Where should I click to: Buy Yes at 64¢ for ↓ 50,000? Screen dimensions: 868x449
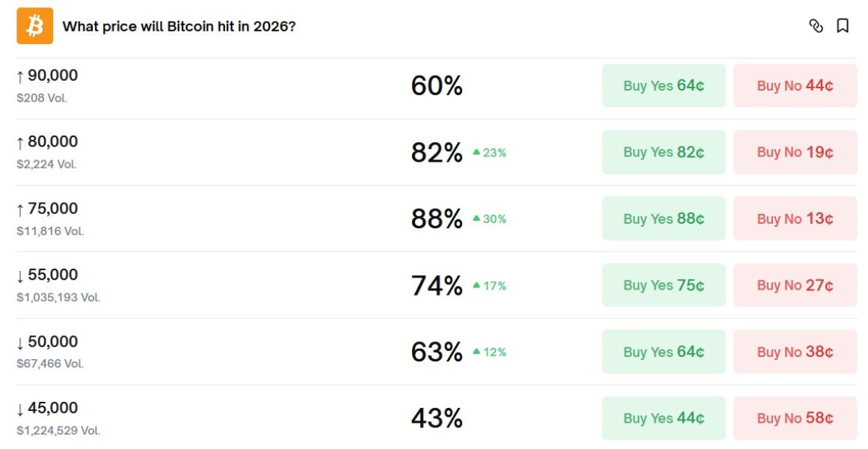pos(663,352)
